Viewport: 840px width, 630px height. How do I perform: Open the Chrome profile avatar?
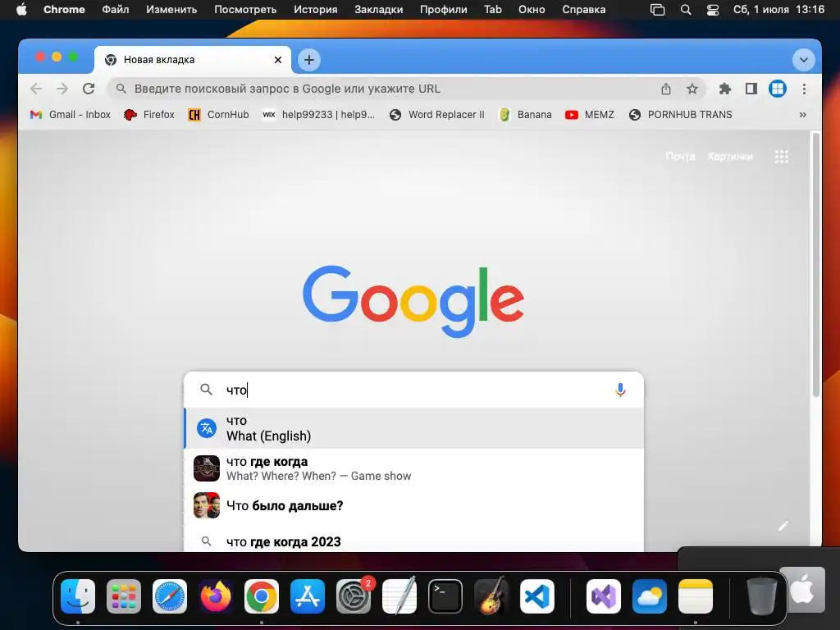[778, 89]
